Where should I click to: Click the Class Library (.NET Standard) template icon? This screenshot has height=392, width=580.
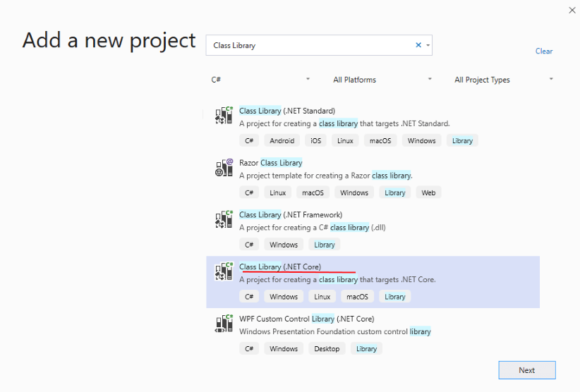pyautogui.click(x=224, y=115)
